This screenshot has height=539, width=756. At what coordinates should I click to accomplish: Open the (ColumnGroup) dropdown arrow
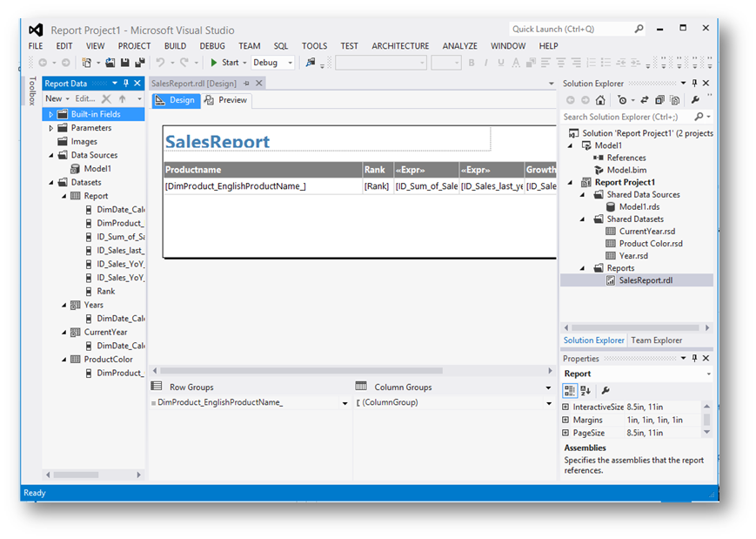pyautogui.click(x=549, y=403)
